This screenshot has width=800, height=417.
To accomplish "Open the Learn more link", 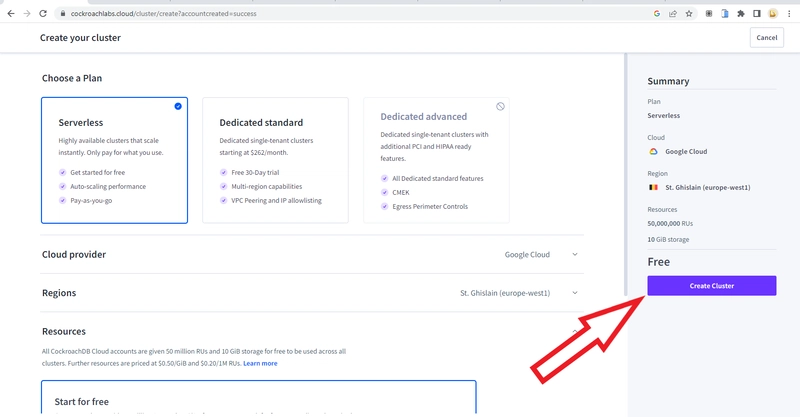I will 260,363.
